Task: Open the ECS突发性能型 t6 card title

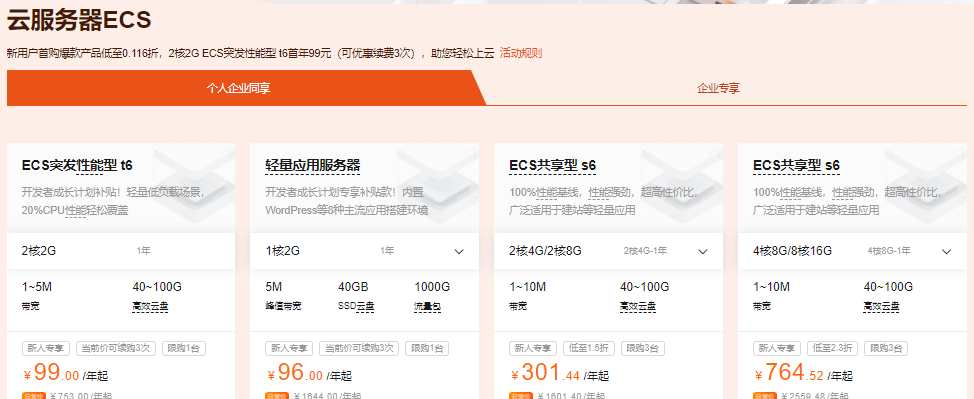Action: click(x=77, y=165)
